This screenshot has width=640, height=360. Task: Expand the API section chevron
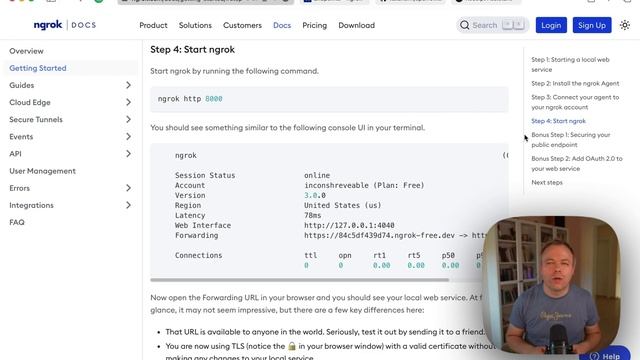128,154
